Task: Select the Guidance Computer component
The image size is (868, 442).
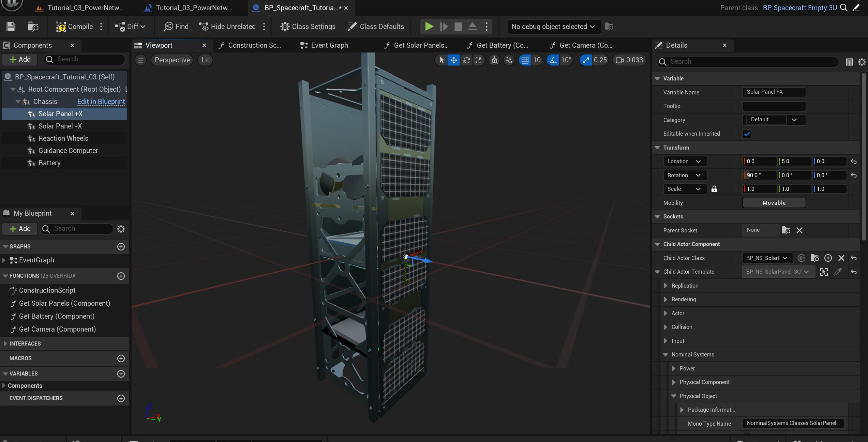Action: (68, 151)
